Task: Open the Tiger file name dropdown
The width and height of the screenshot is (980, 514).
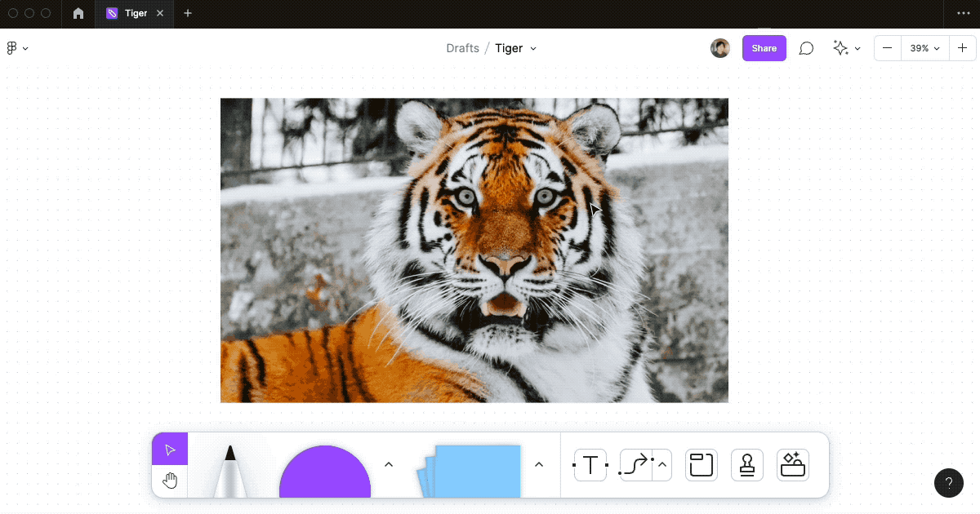Action: tap(516, 48)
